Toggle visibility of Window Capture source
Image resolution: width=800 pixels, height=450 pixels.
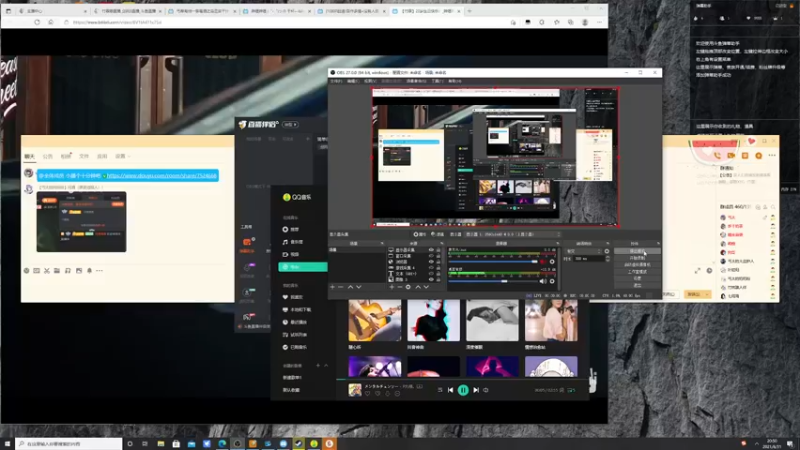431,256
